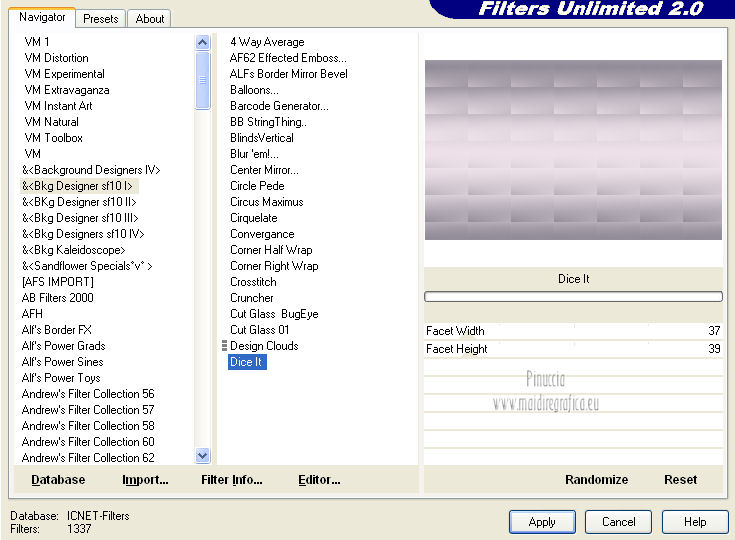Open Filter Info...

232,480
